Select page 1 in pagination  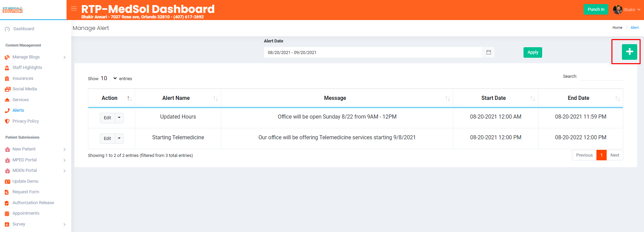pyautogui.click(x=602, y=155)
